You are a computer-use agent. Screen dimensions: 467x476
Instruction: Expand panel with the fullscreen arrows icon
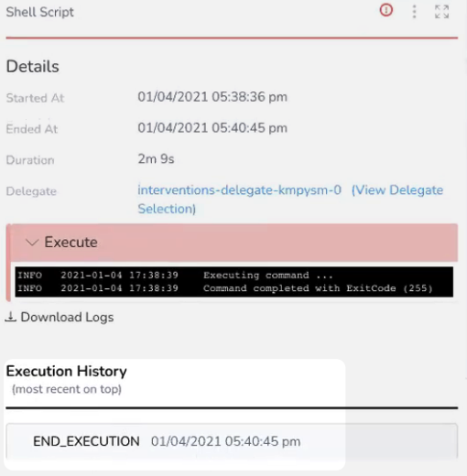pyautogui.click(x=441, y=12)
